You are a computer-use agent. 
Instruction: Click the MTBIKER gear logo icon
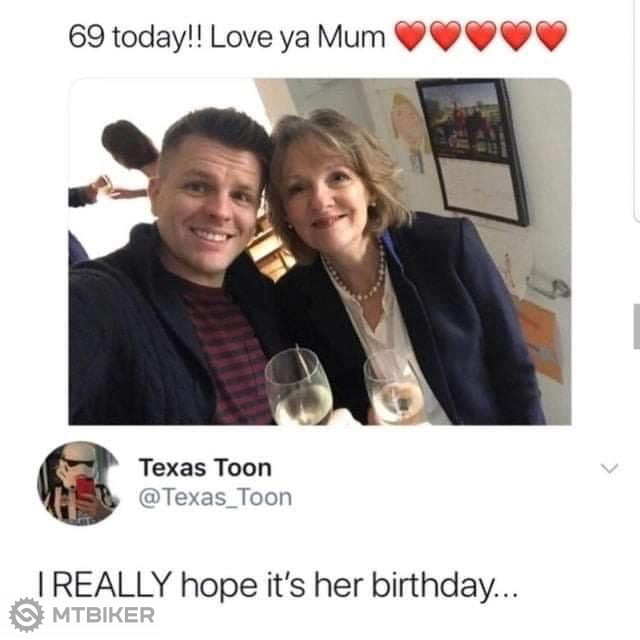(25, 614)
